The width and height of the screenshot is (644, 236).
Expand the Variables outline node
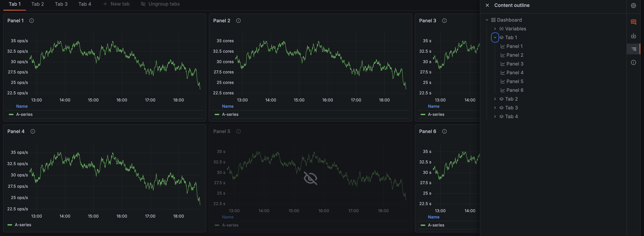pos(495,29)
